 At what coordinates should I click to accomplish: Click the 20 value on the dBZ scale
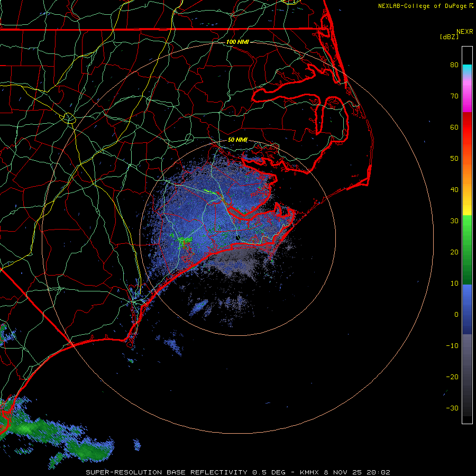(x=454, y=252)
